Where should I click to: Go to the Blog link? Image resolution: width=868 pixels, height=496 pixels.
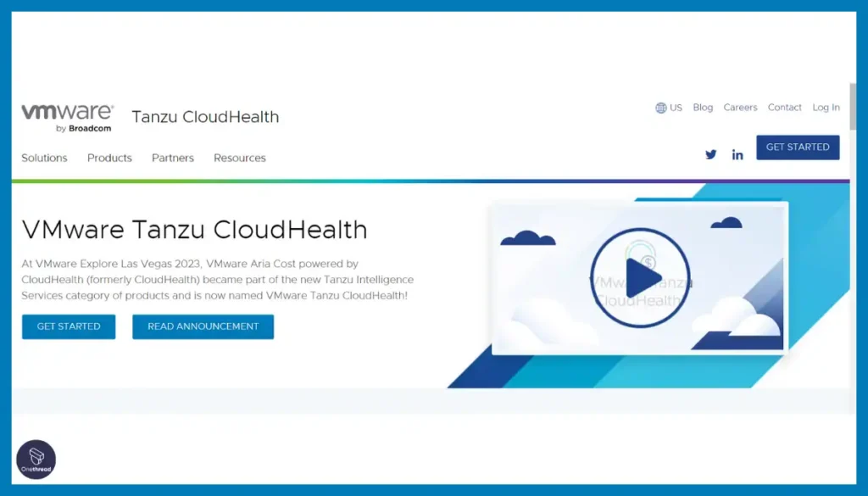(x=703, y=108)
